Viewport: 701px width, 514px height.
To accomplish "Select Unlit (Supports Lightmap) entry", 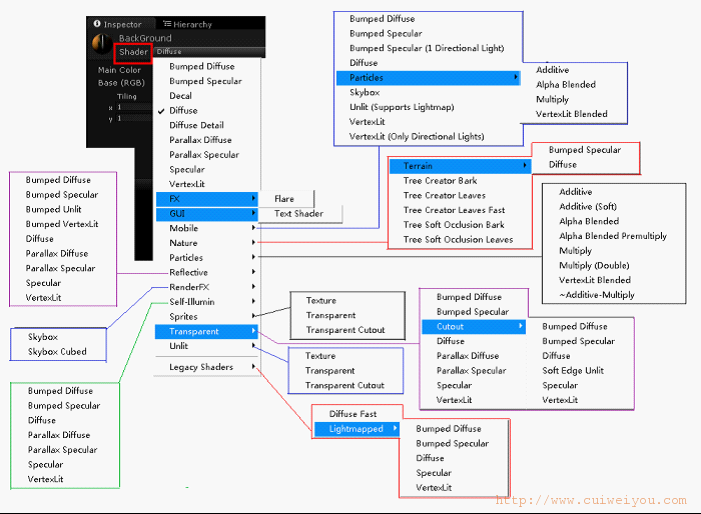I will pyautogui.click(x=402, y=107).
